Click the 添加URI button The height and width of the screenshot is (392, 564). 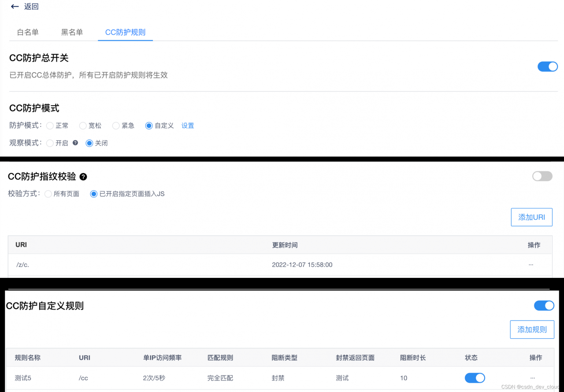(531, 217)
